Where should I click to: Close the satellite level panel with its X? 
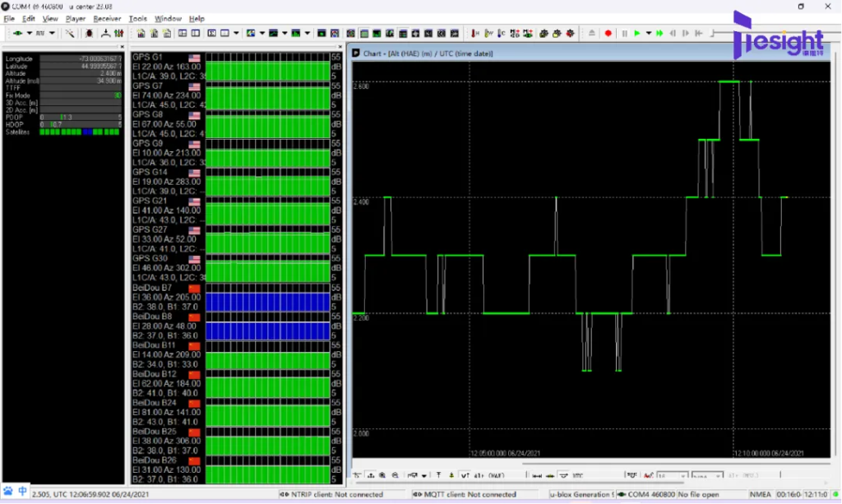[x=340, y=47]
